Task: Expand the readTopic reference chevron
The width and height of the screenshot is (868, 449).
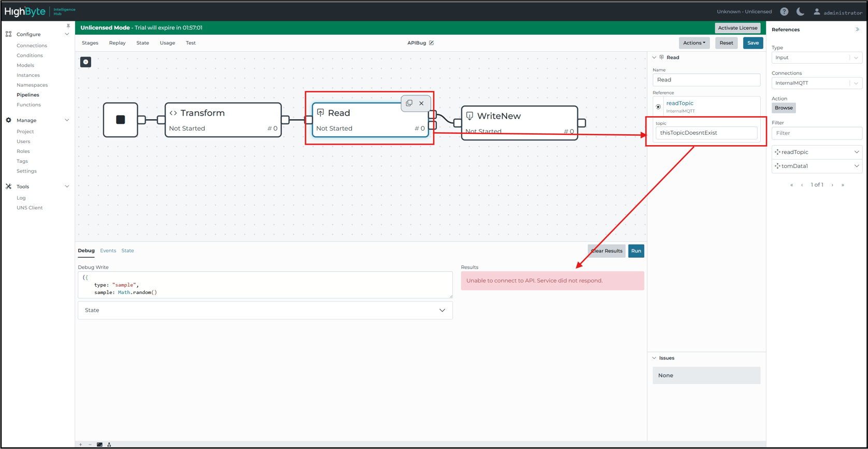Action: (857, 152)
